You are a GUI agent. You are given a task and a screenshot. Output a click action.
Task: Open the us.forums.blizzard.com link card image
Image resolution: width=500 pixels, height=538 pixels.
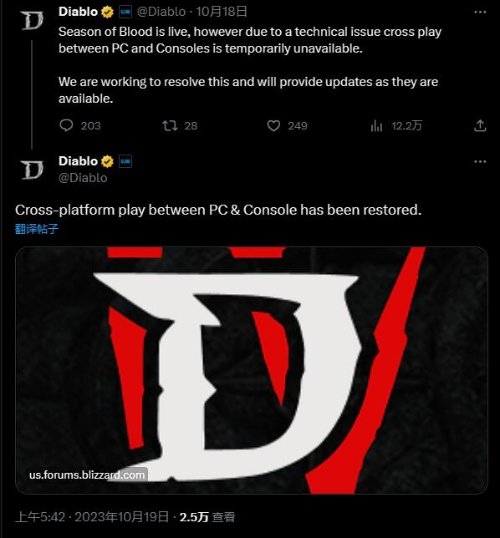(251, 370)
